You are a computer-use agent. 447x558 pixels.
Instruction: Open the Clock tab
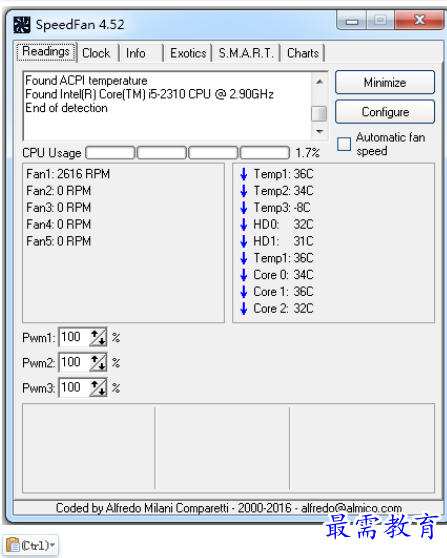pos(98,53)
